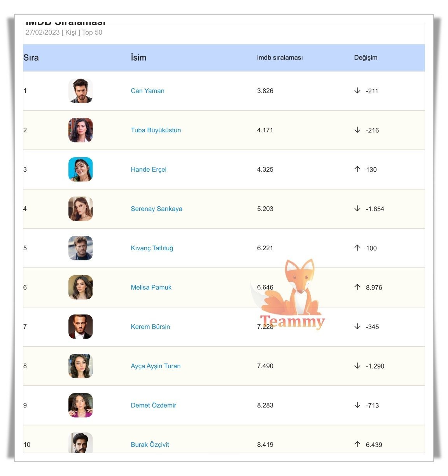Screen dimensions: 448x476
Task: Click the up arrow beside 8.976
Action: point(357,287)
